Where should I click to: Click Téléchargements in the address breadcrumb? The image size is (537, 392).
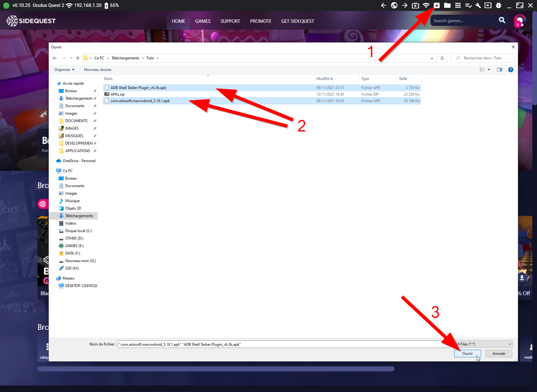pyautogui.click(x=125, y=58)
